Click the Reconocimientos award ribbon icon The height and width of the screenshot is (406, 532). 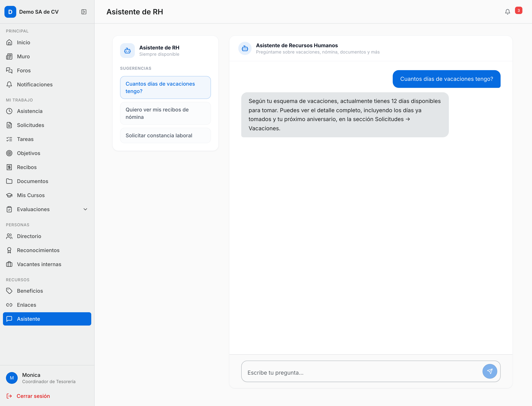(9, 250)
